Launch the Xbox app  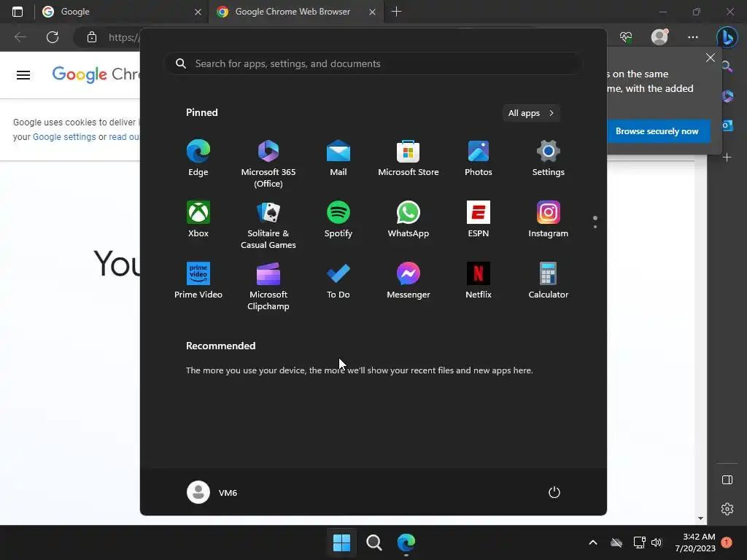coord(198,219)
